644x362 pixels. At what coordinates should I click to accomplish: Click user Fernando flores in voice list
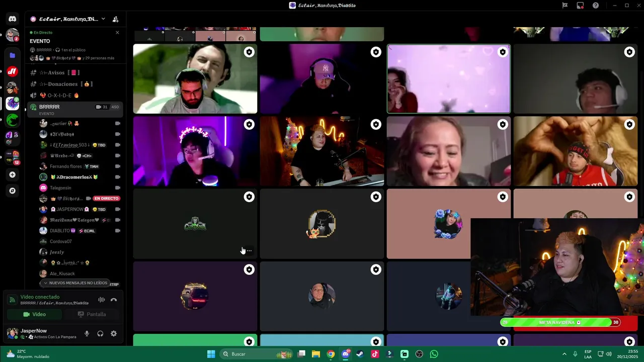pos(66,166)
